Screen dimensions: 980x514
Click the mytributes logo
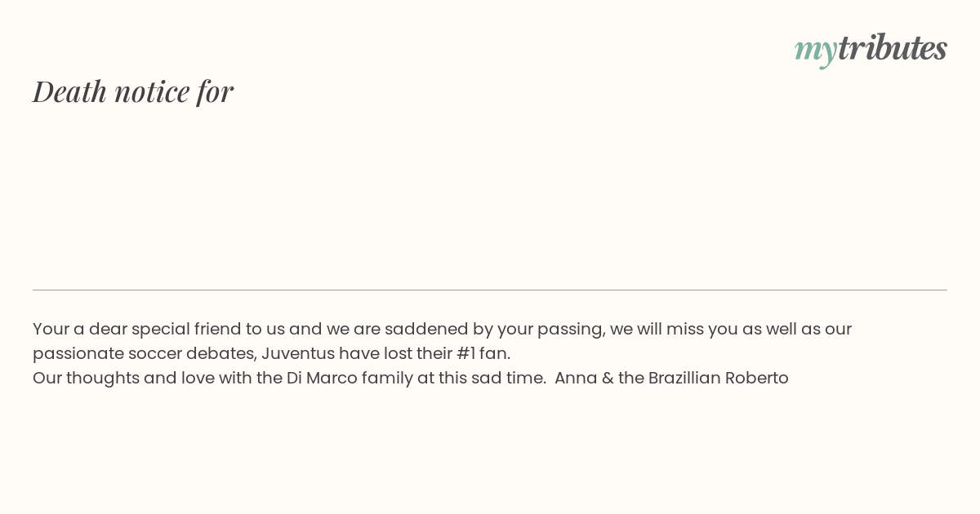[871, 49]
